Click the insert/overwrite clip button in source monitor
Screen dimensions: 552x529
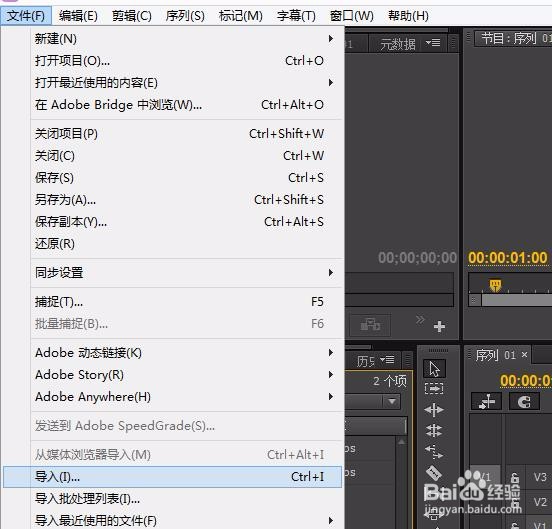coord(371,325)
